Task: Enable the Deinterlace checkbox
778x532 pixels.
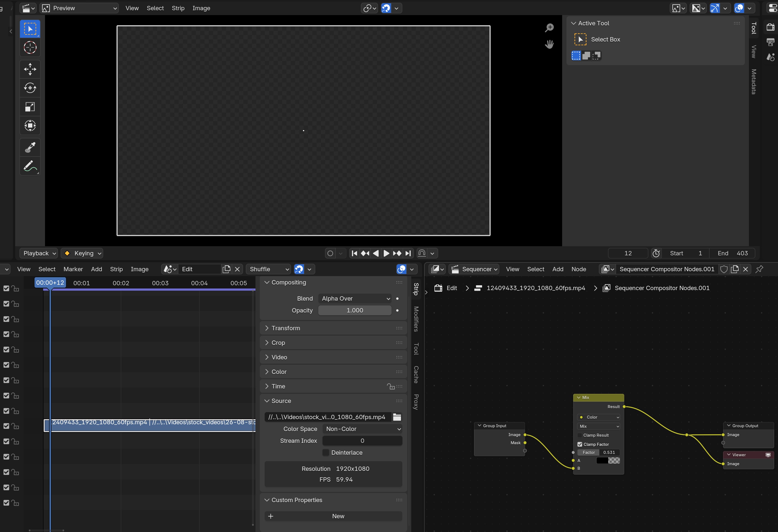Action: (326, 452)
